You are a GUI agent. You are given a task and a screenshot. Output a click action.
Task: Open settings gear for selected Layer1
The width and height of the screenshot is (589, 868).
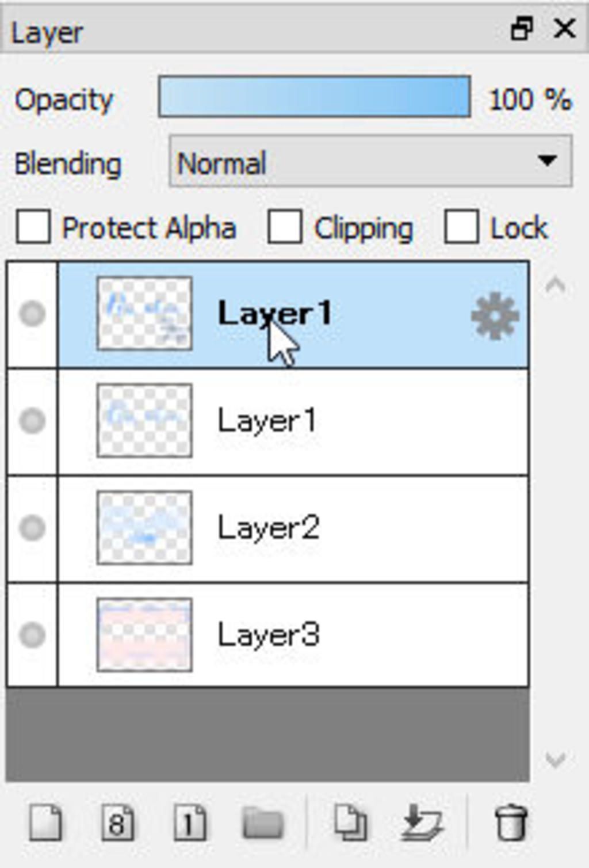click(x=495, y=316)
